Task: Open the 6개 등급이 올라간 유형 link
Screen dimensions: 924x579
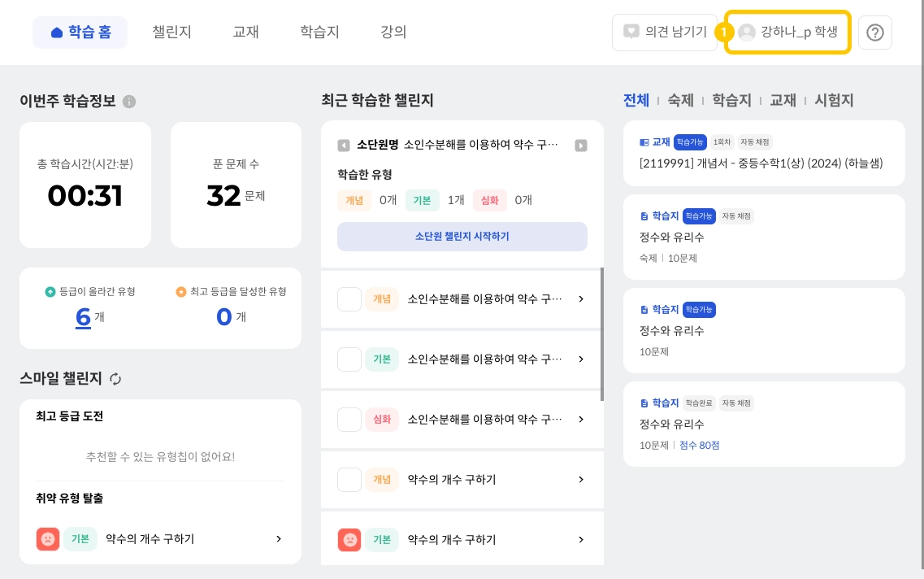Action: point(83,317)
